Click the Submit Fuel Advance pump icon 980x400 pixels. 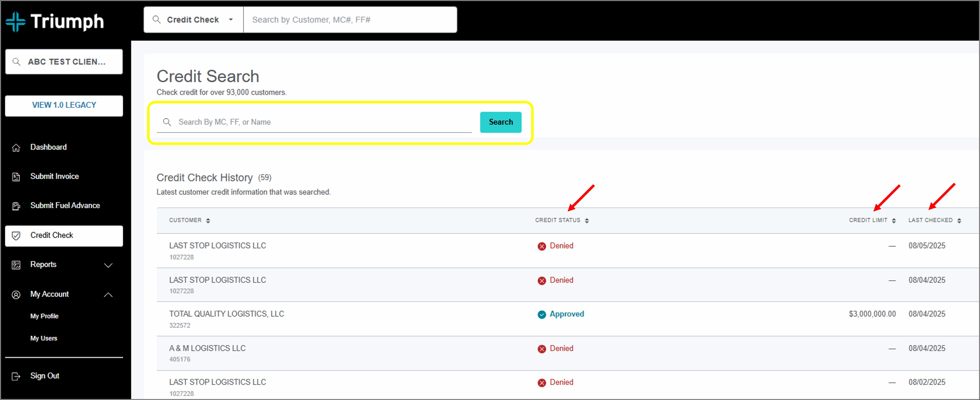[16, 206]
